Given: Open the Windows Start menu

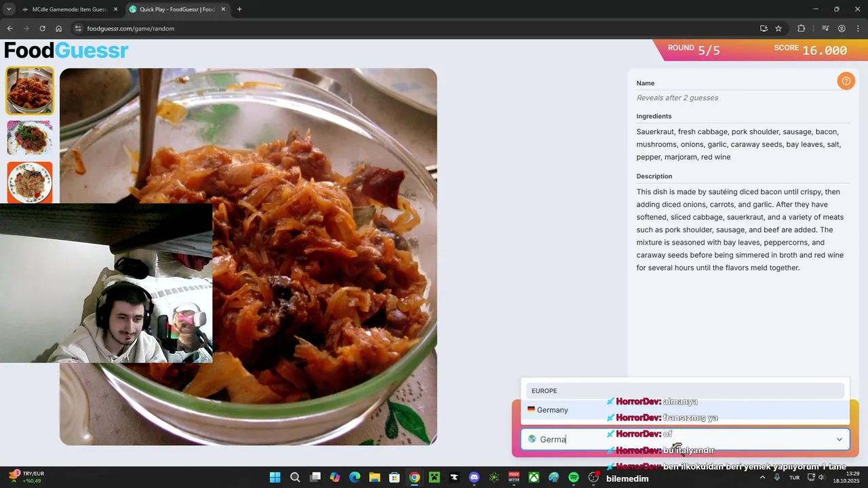Looking at the screenshot, I should pyautogui.click(x=275, y=477).
